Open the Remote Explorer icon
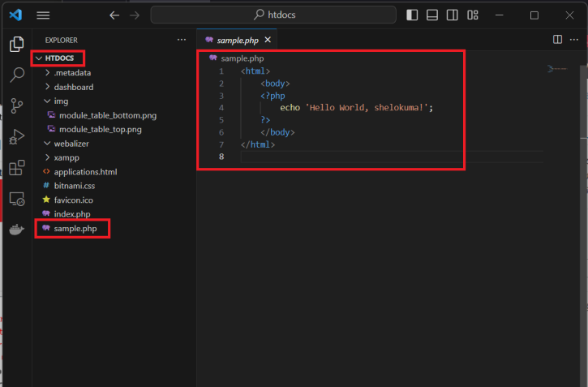 16,199
